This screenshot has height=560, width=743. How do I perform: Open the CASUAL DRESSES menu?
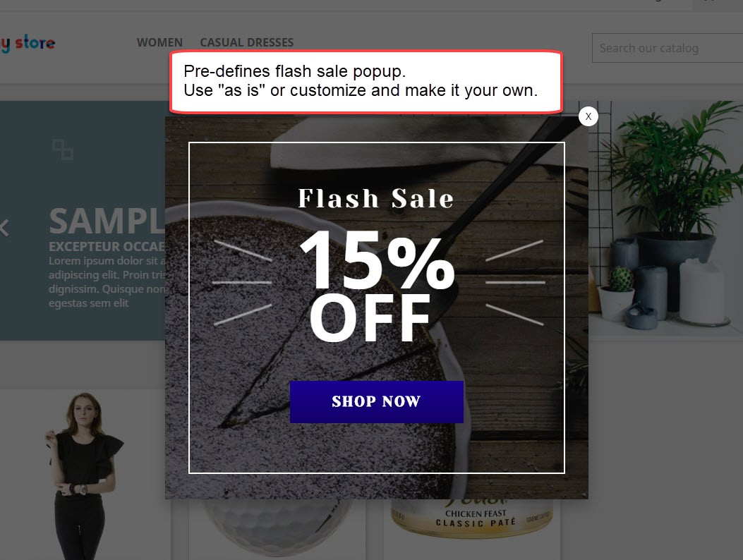coord(247,42)
